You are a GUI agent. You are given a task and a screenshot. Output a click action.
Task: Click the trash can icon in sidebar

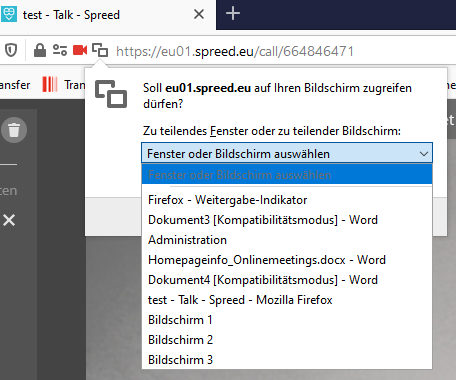click(14, 130)
